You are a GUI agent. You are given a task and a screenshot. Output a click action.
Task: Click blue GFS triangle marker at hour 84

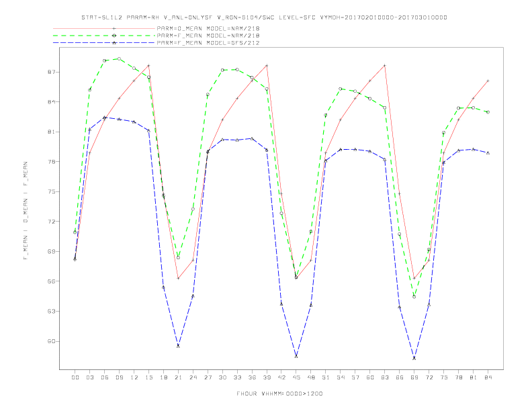pos(488,153)
